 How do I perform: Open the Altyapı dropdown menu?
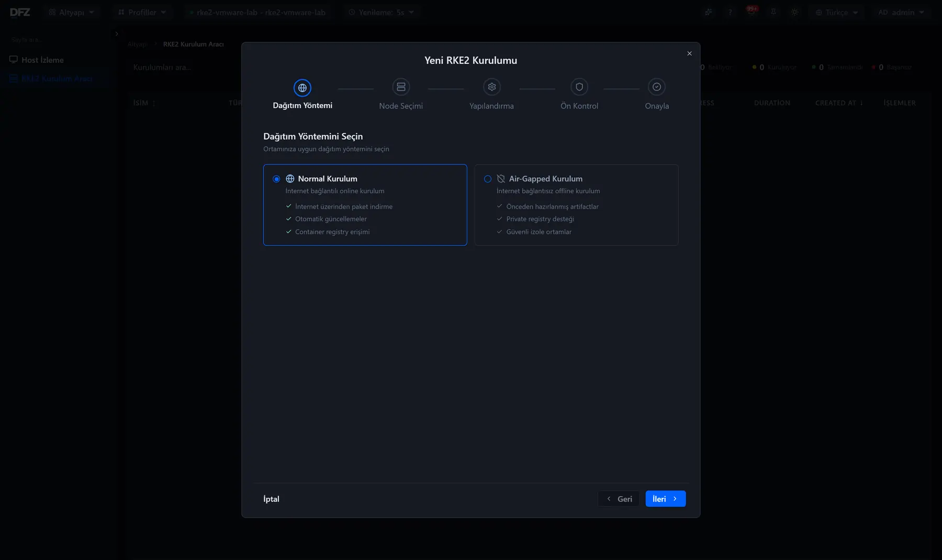coord(72,12)
